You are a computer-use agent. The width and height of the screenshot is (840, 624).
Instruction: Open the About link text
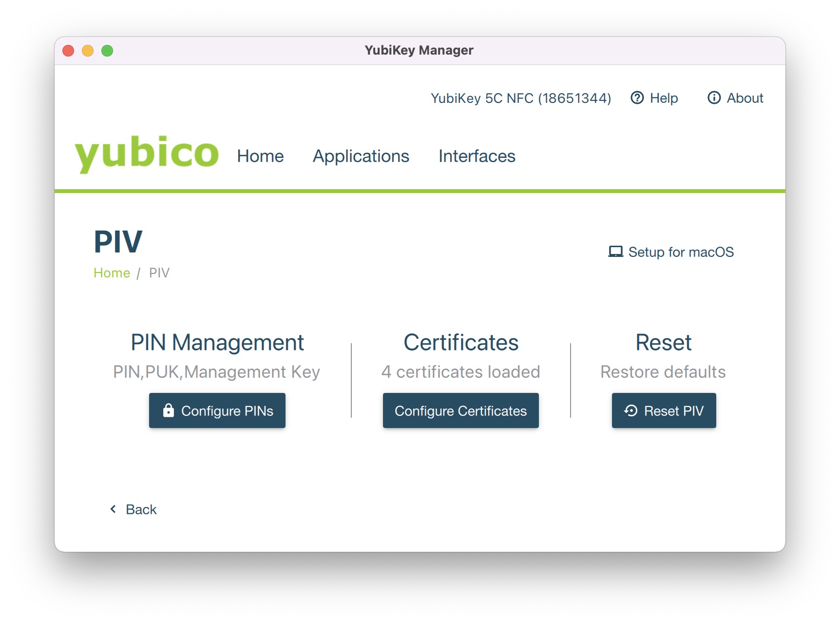pos(745,98)
